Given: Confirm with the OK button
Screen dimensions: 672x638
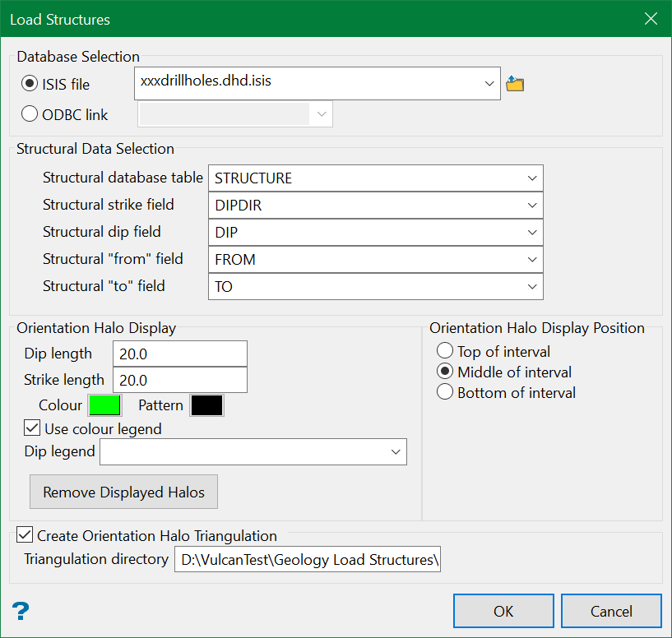Looking at the screenshot, I should (x=503, y=611).
